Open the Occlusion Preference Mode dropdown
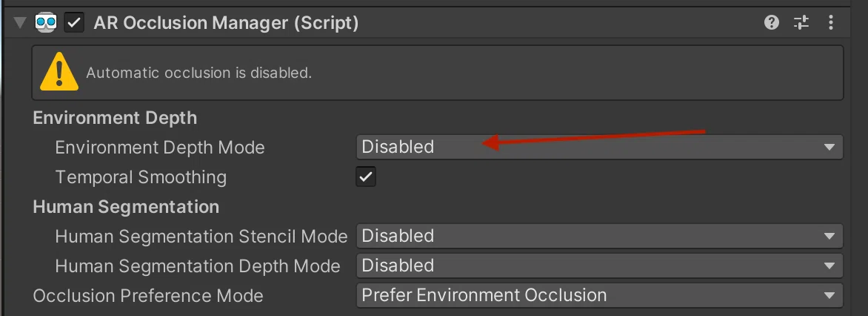The height and width of the screenshot is (316, 868). pos(599,295)
